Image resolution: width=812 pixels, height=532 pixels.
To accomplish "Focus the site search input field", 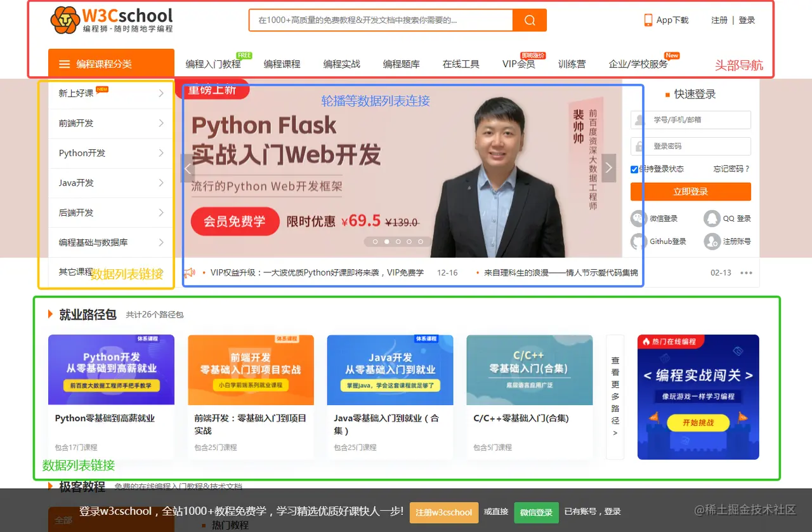I will pyautogui.click(x=381, y=20).
